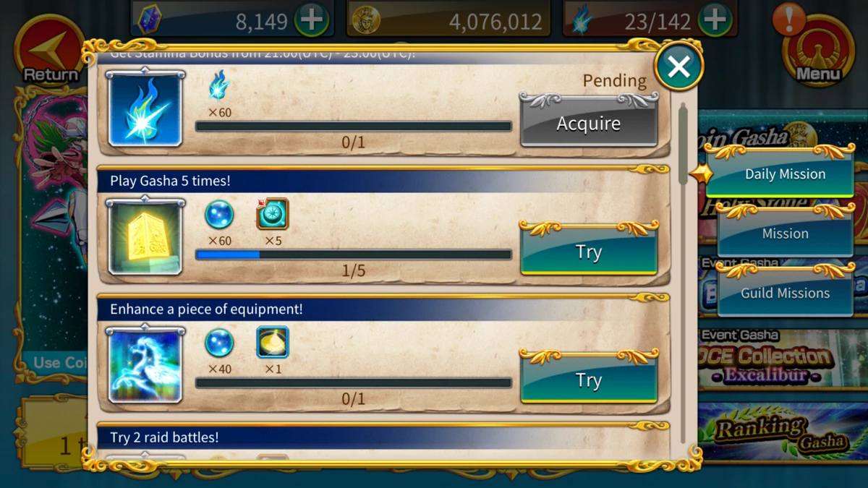Select the golden Gasha box mission icon

coord(145,237)
